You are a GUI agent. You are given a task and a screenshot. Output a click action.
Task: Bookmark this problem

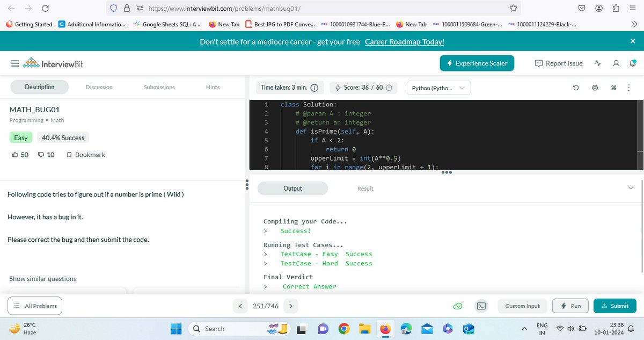[85, 155]
